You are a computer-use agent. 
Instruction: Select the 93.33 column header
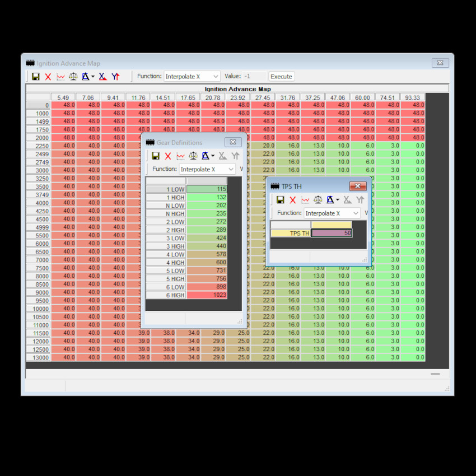pyautogui.click(x=413, y=97)
